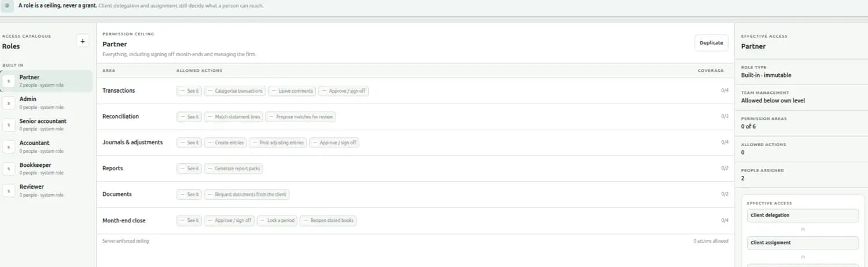Click the Roles heading in Access Catalogue
Viewport: 868px width, 267px height.
coord(11,46)
